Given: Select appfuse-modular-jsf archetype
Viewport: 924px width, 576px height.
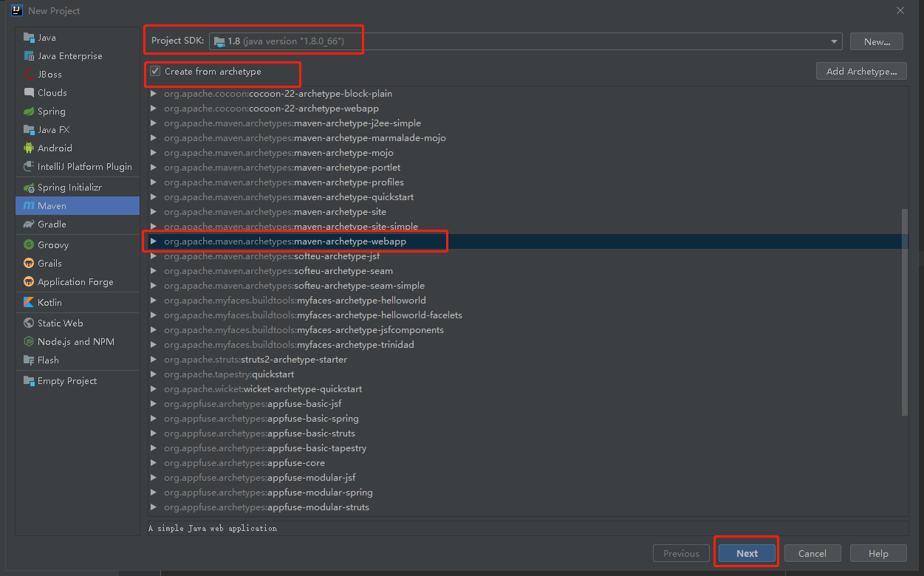Looking at the screenshot, I should click(x=260, y=478).
